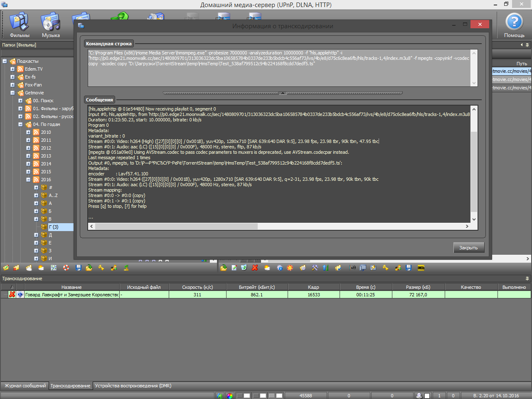The image size is (532, 399).
Task: Switch to Устройства воспроизведения (DMR) tab
Action: click(133, 386)
